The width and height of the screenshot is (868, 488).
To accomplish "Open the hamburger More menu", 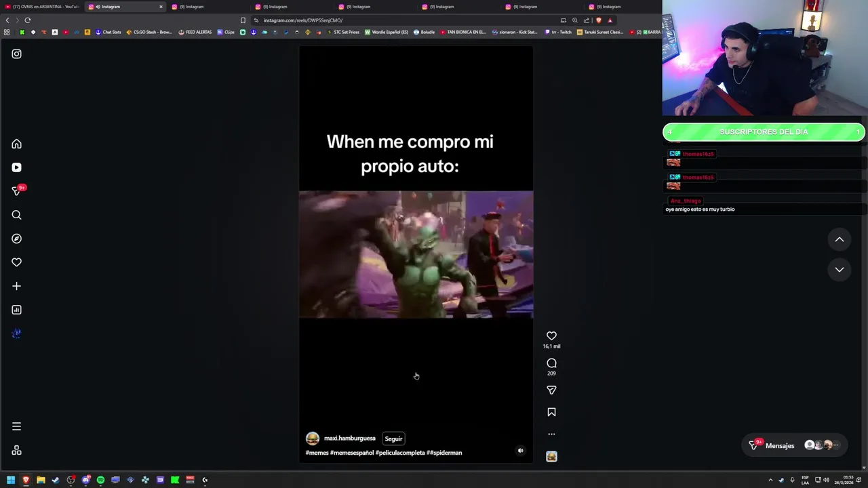I will click(x=16, y=426).
